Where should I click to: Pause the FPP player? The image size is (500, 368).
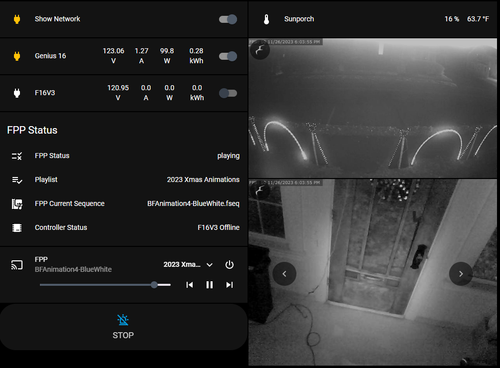209,285
